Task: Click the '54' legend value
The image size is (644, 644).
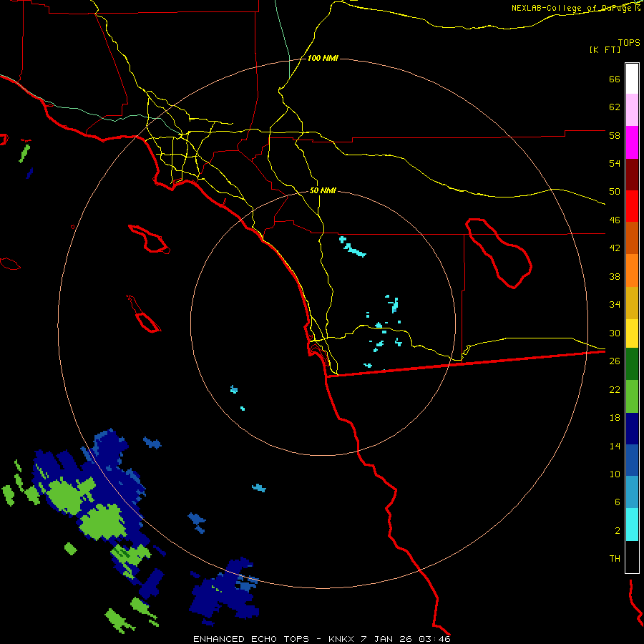Action: (x=615, y=163)
